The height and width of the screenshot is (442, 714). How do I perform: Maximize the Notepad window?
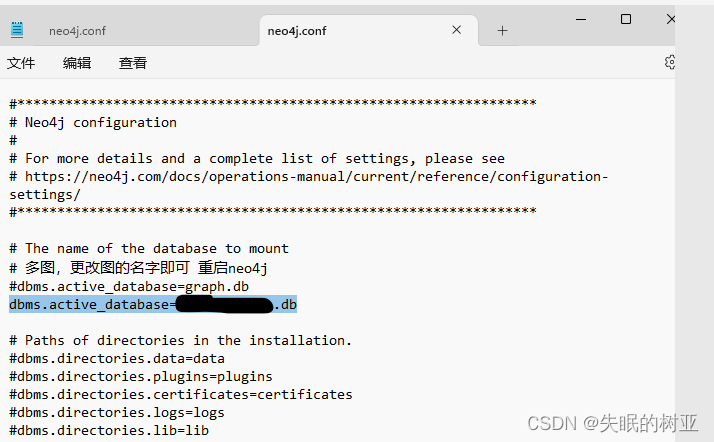(626, 19)
